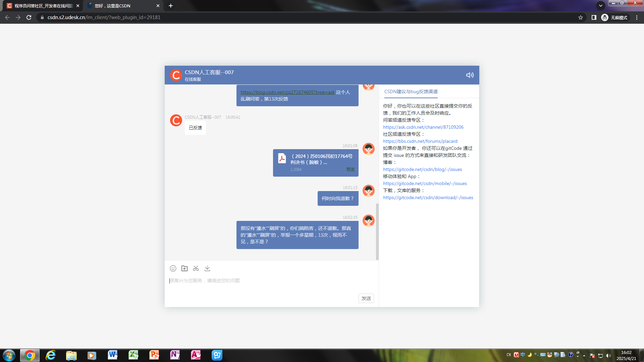The image size is (644, 362).
Task: Click the 发送 send button
Action: click(x=366, y=298)
